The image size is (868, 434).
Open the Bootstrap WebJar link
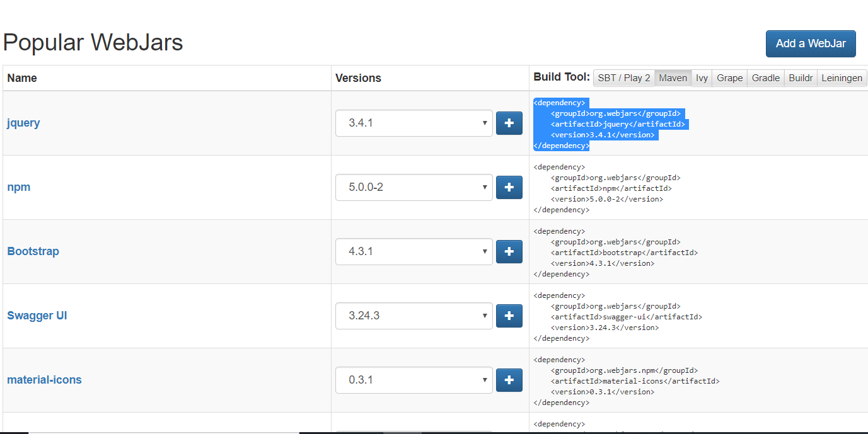pyautogui.click(x=33, y=251)
